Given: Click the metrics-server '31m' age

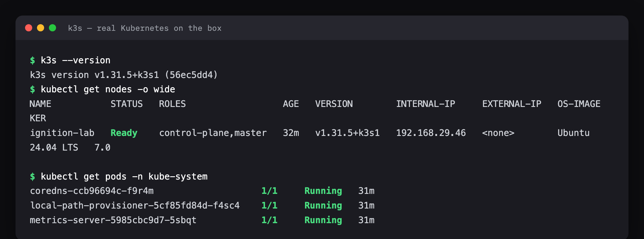Looking at the screenshot, I should coord(366,220).
